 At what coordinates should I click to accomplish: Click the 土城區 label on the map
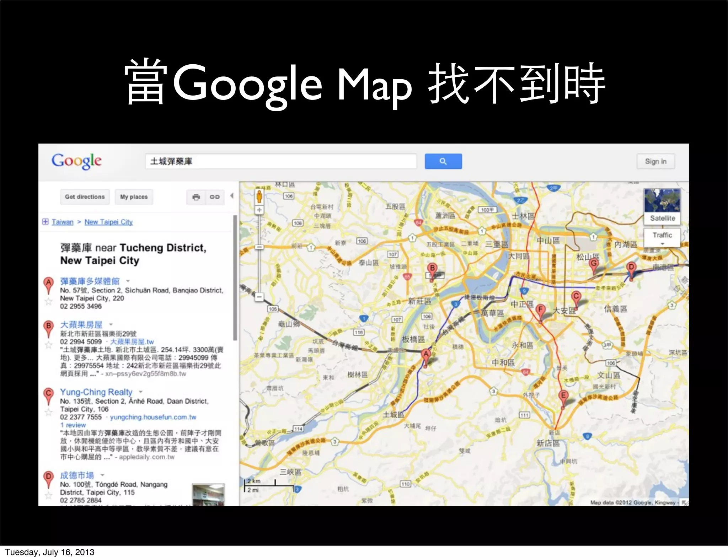(394, 415)
